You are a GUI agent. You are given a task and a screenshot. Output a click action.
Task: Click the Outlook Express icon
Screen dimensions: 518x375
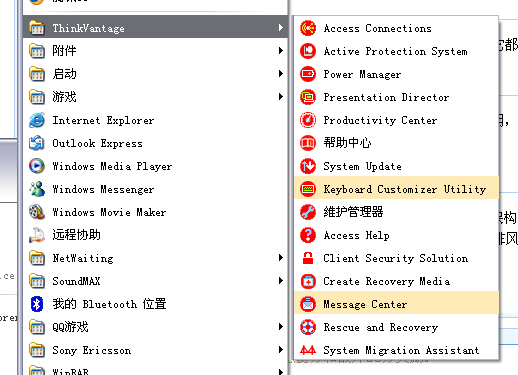pos(37,143)
